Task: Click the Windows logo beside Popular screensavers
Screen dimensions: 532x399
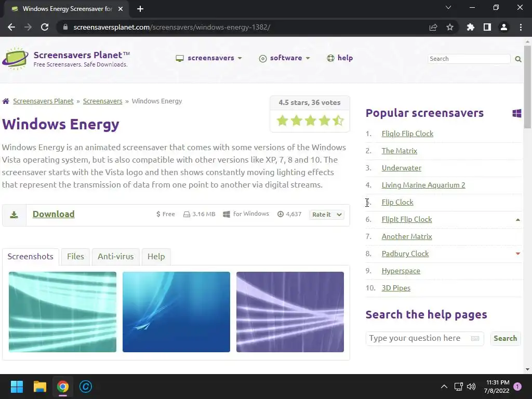Action: click(517, 113)
